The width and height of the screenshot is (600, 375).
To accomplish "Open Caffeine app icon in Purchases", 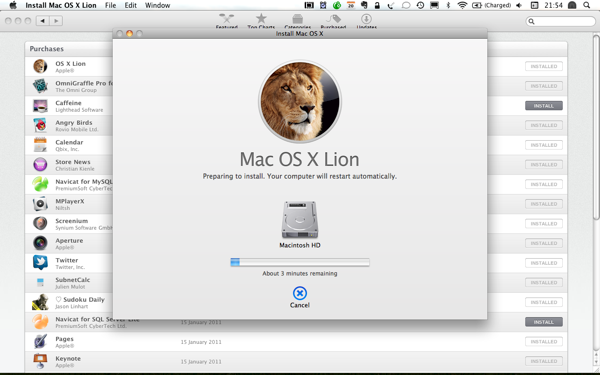I will [40, 106].
